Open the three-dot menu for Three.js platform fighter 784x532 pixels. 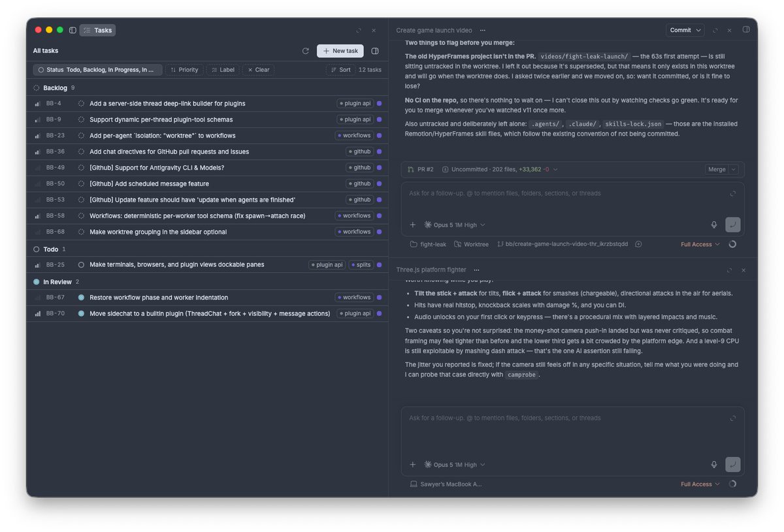[x=476, y=270]
